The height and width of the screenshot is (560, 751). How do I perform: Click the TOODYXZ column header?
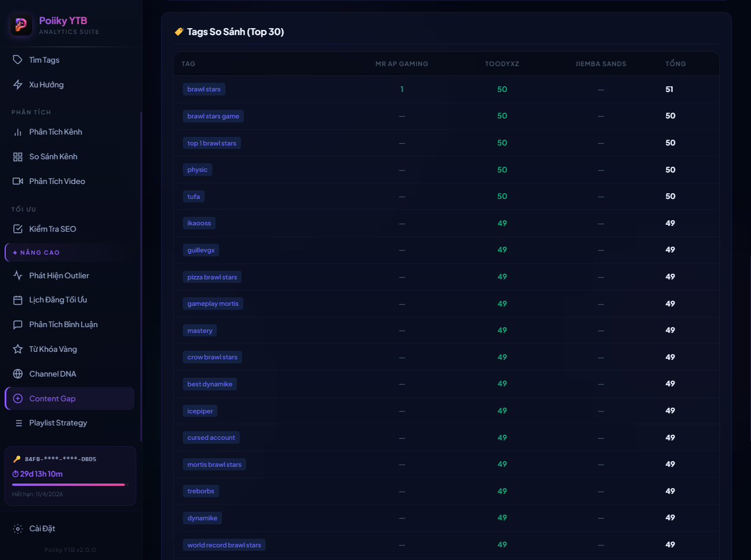pos(501,64)
